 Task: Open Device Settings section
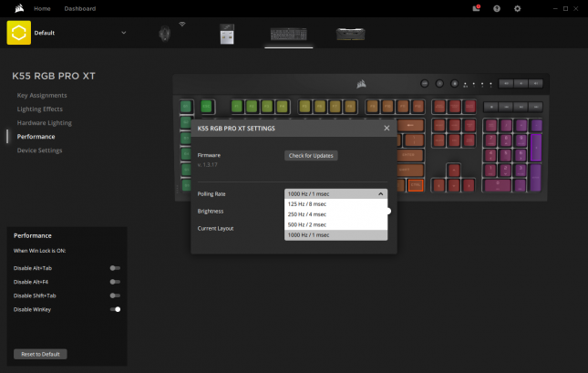click(x=39, y=150)
